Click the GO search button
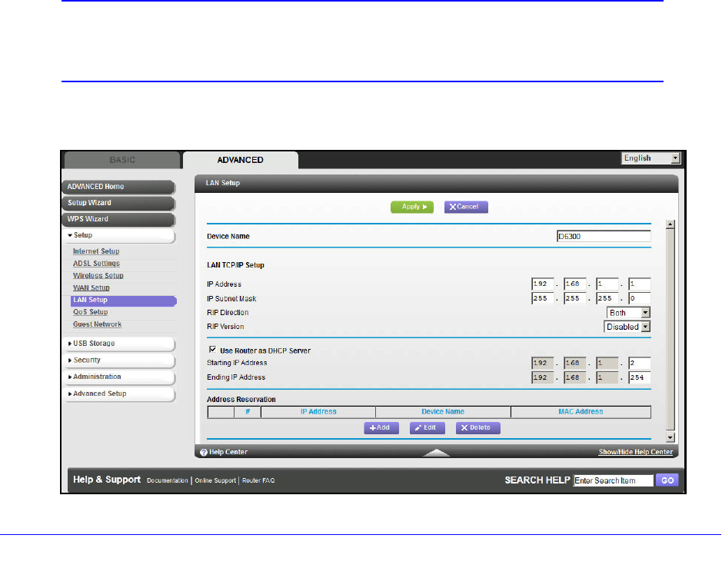Screen dimensions: 722x588 pos(667,480)
